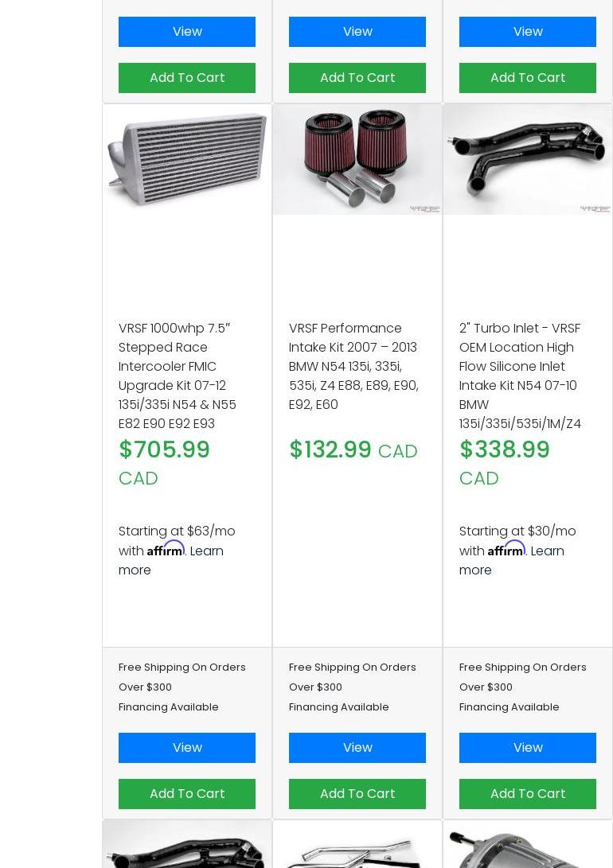Open the VRSF 1000whp Stepped Race Intercooler title
613x868 pixels.
pos(178,376)
